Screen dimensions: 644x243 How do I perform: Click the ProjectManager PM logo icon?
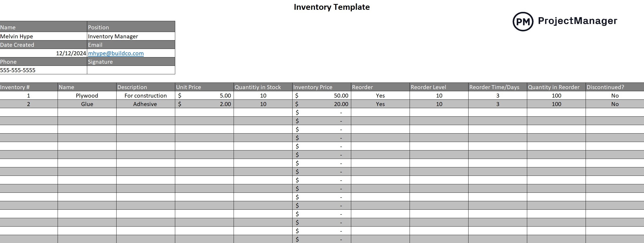[522, 22]
